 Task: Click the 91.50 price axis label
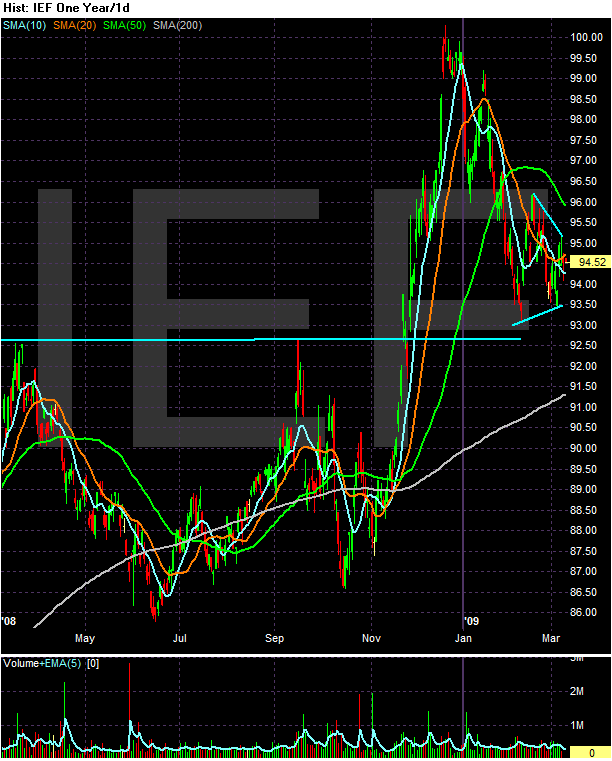pos(583,387)
